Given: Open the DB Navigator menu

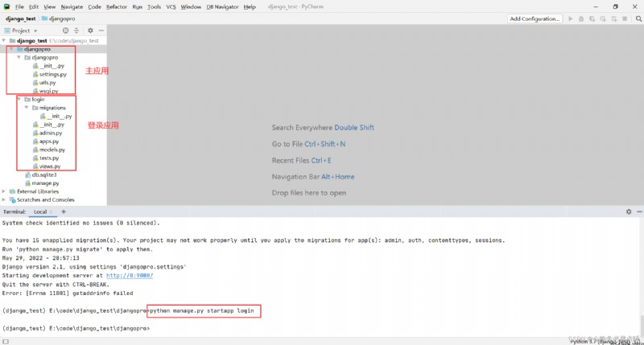Looking at the screenshot, I should [x=222, y=7].
